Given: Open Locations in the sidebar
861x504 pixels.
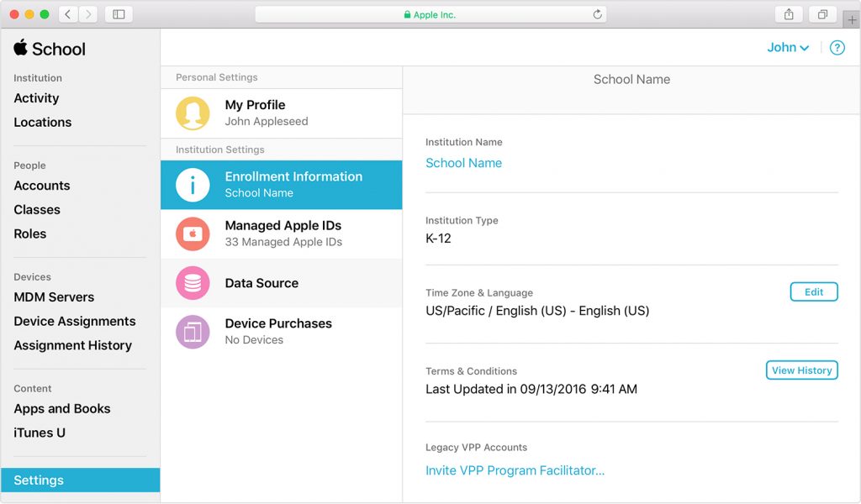Looking at the screenshot, I should pos(43,123).
